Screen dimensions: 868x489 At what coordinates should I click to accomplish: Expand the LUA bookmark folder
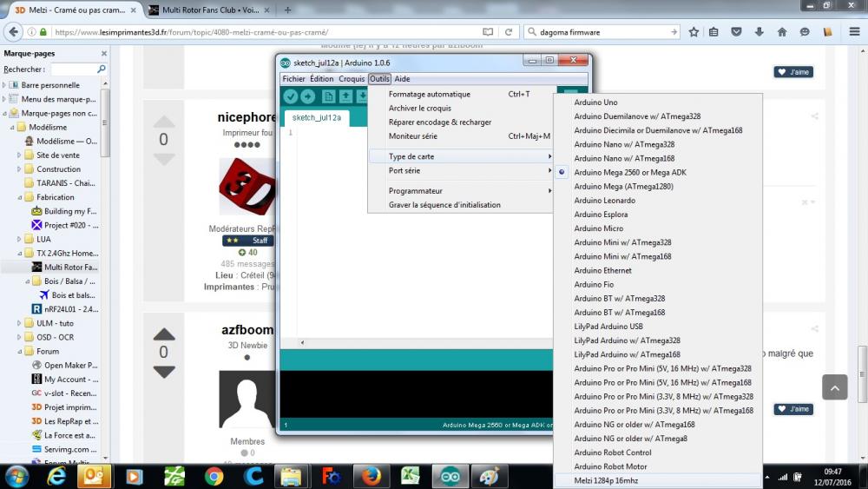point(19,239)
